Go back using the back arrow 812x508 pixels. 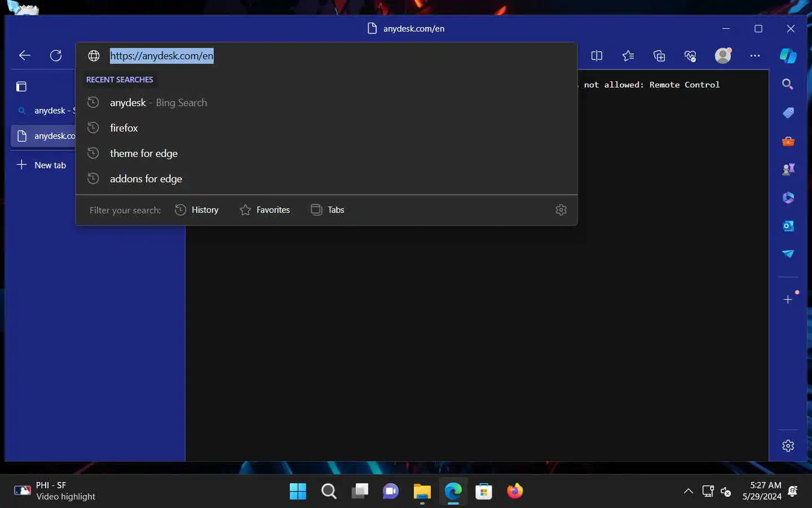click(24, 55)
